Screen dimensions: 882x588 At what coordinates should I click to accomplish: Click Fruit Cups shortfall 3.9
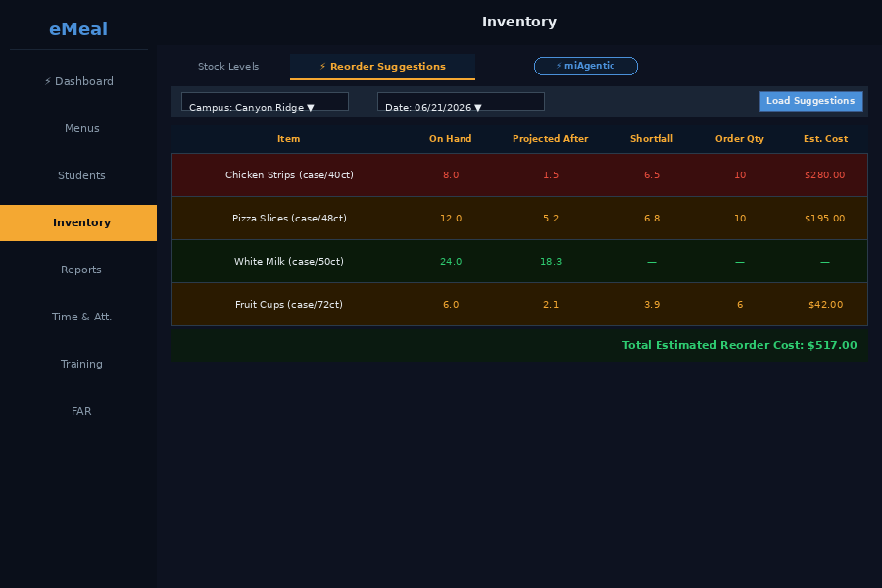(x=652, y=305)
